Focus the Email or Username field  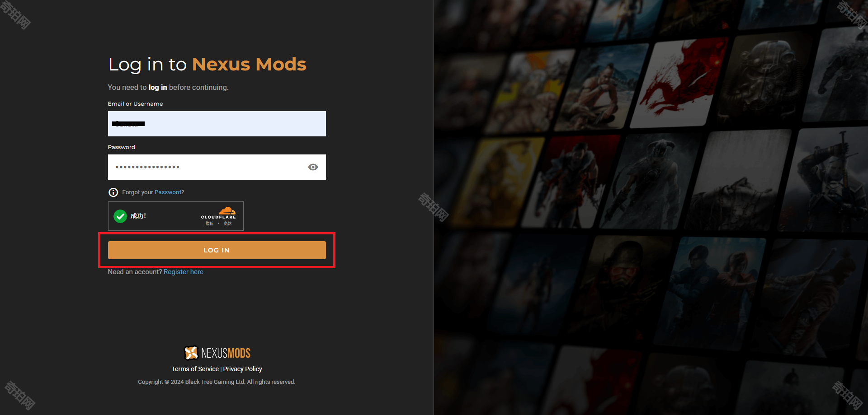tap(217, 124)
